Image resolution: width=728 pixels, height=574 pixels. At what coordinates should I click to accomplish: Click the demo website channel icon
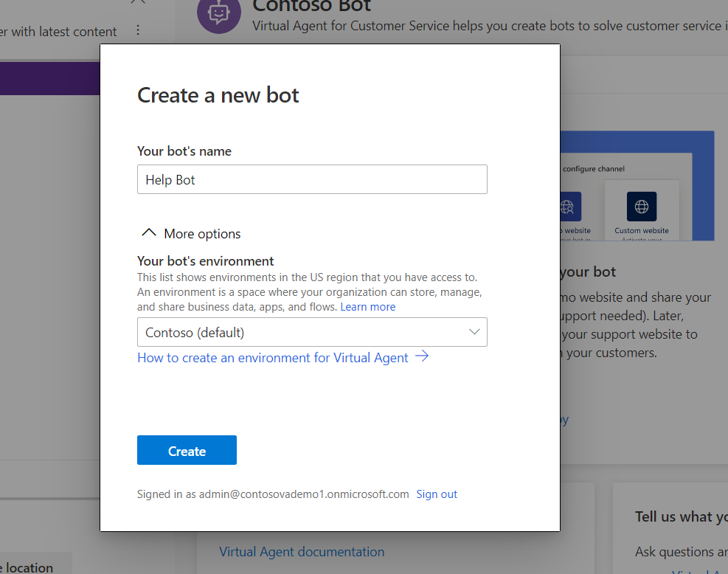tap(570, 207)
